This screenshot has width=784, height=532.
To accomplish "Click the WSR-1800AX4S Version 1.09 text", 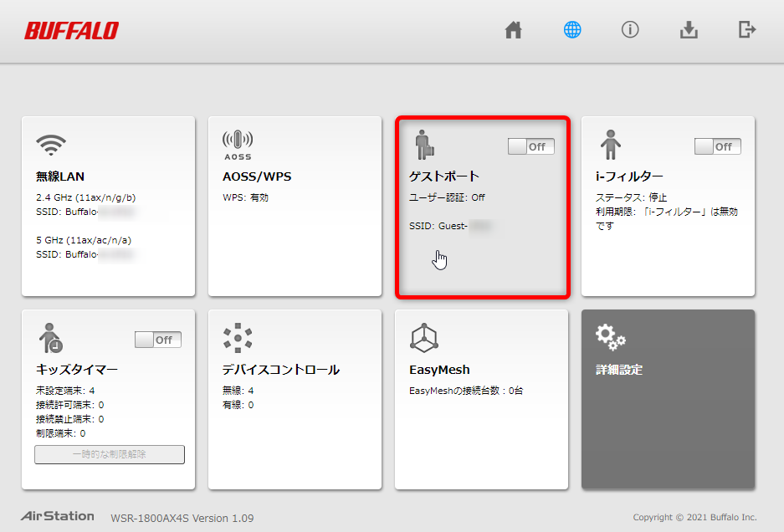I will pyautogui.click(x=182, y=518).
